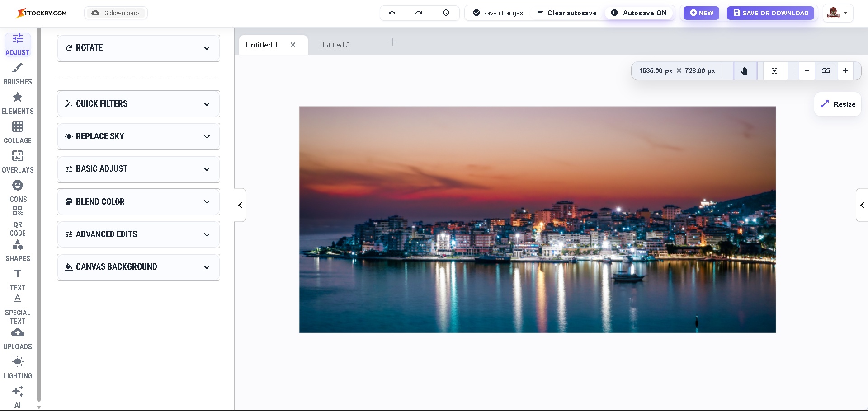Open the Shapes tool
868x411 pixels.
pos(18,251)
